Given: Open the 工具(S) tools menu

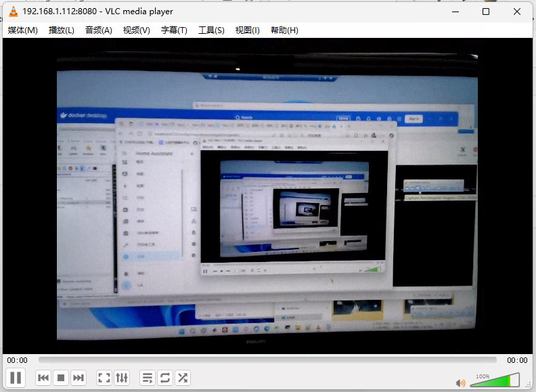Looking at the screenshot, I should coord(211,30).
